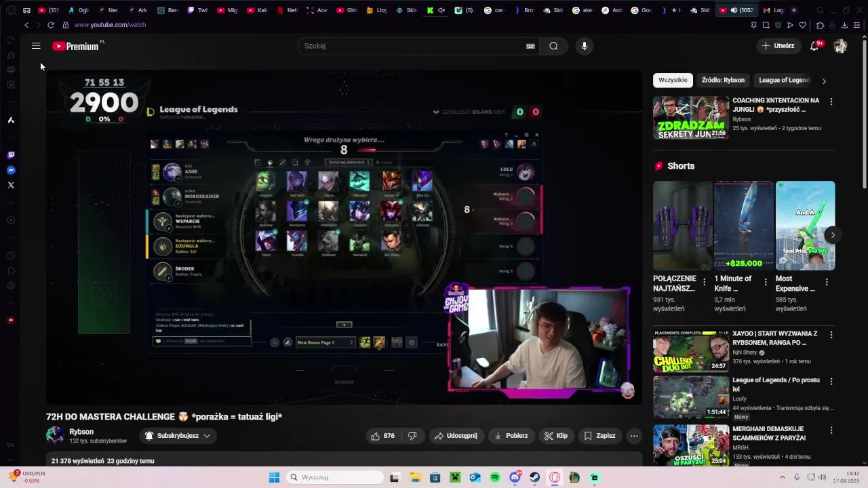Viewport: 868px width, 488px height.
Task: Open MERGHANI DEMASKUJE video thumbnail
Action: (x=690, y=446)
